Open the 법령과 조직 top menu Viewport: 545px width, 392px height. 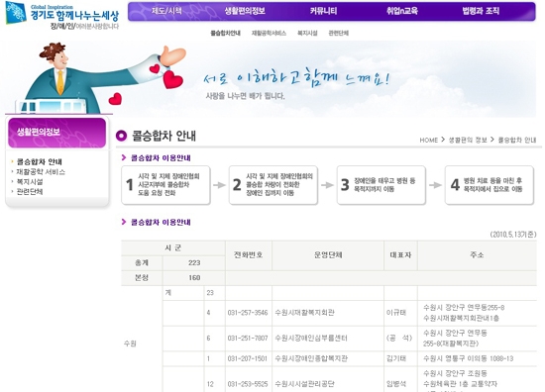pyautogui.click(x=481, y=11)
